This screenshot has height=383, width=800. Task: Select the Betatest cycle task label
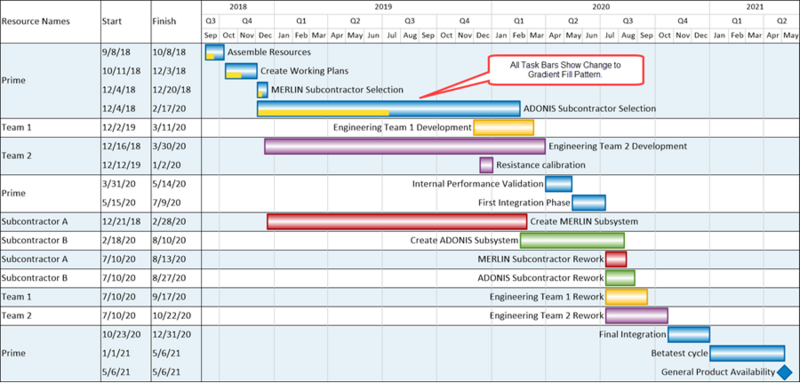[x=680, y=353]
